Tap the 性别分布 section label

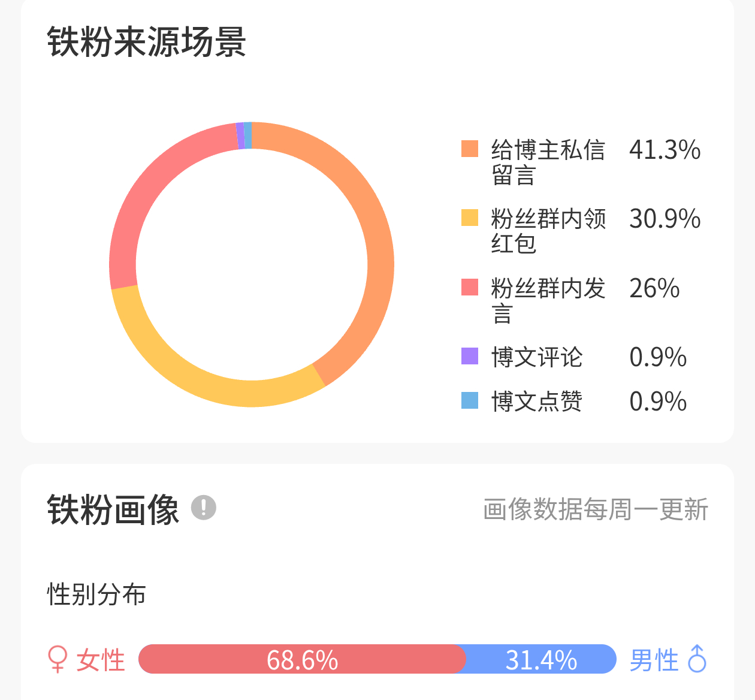[96, 595]
